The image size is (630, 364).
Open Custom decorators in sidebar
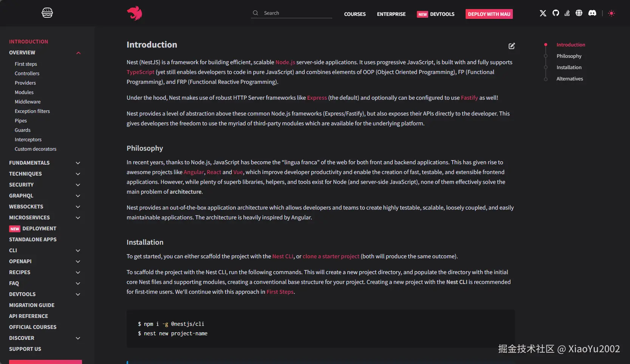[x=36, y=149]
